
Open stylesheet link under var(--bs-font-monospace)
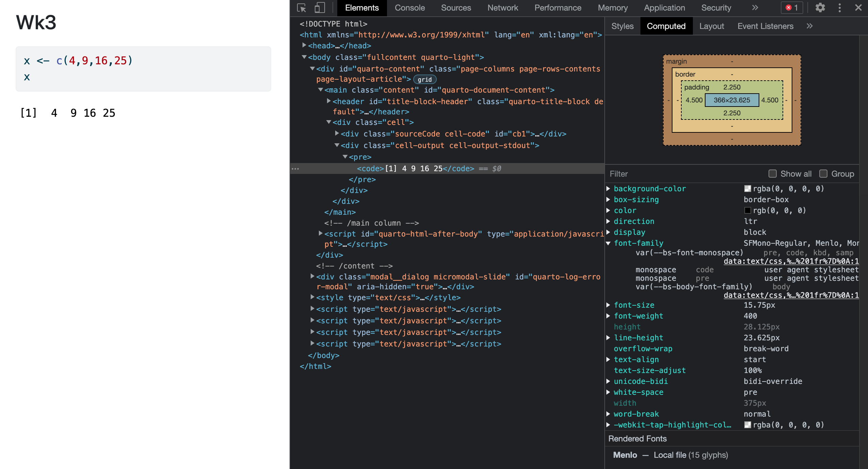pyautogui.click(x=791, y=261)
